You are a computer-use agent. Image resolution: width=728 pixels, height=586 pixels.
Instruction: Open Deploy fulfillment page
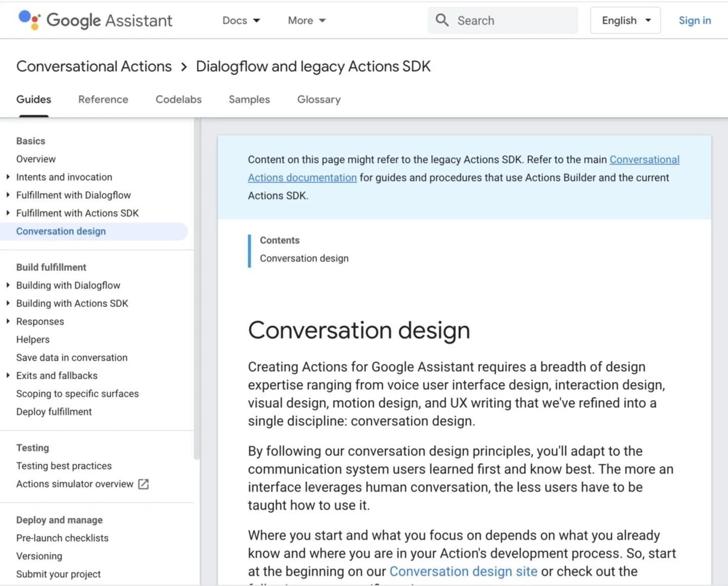click(x=54, y=412)
